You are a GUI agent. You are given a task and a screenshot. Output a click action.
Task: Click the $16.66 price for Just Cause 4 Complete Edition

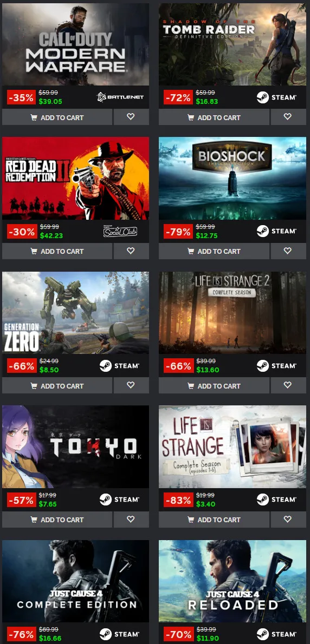click(50, 638)
